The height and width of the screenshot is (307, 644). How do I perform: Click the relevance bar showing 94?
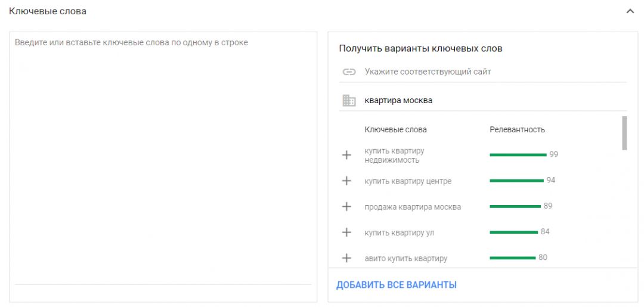coord(516,181)
